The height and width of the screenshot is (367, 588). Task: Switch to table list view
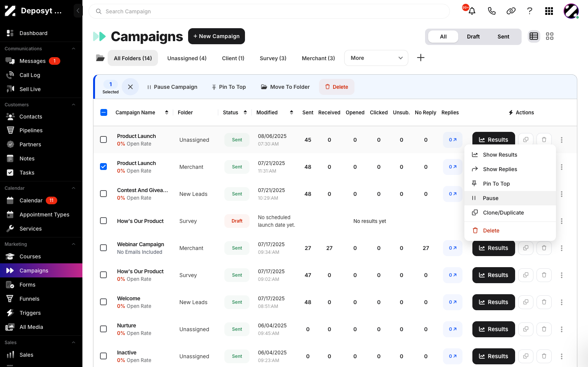[x=534, y=36]
